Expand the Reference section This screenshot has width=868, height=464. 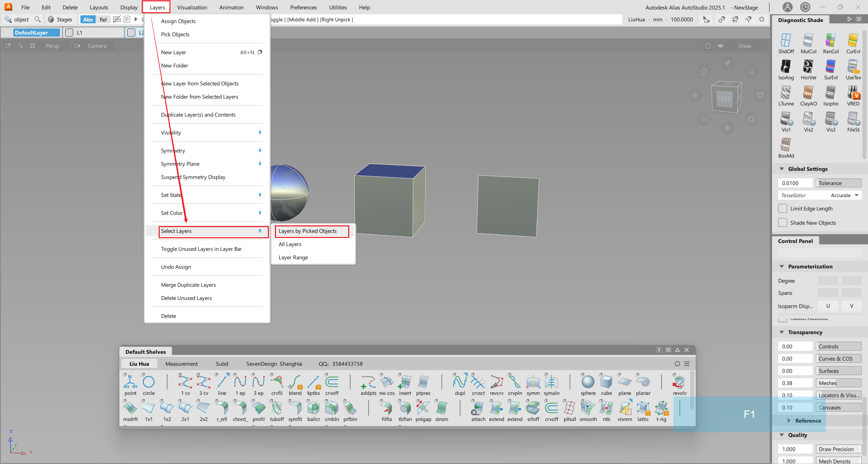(789, 421)
